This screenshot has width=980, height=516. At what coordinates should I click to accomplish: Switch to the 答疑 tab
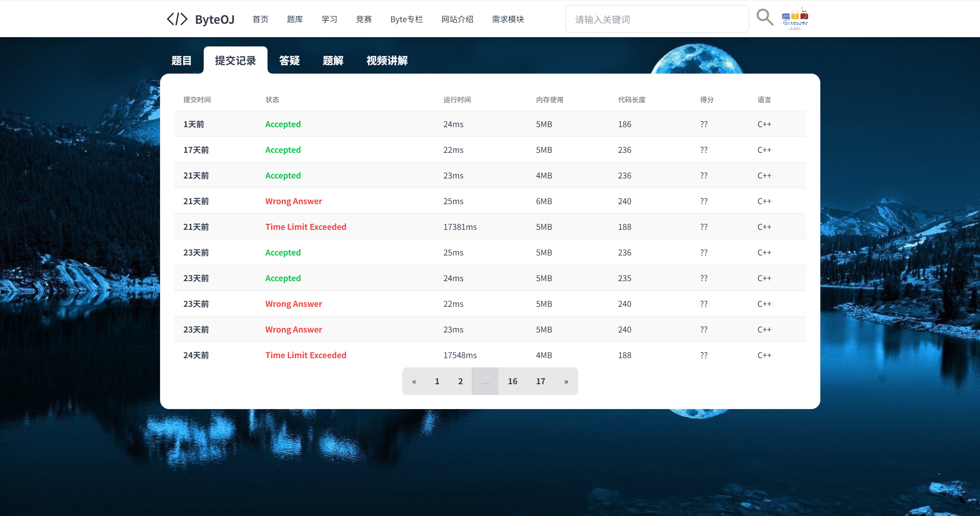click(289, 61)
